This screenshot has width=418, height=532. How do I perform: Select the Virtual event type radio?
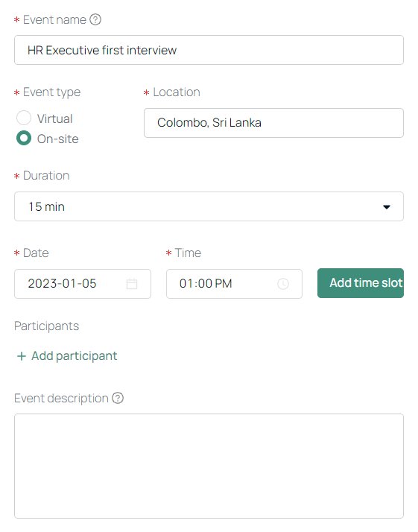24,118
